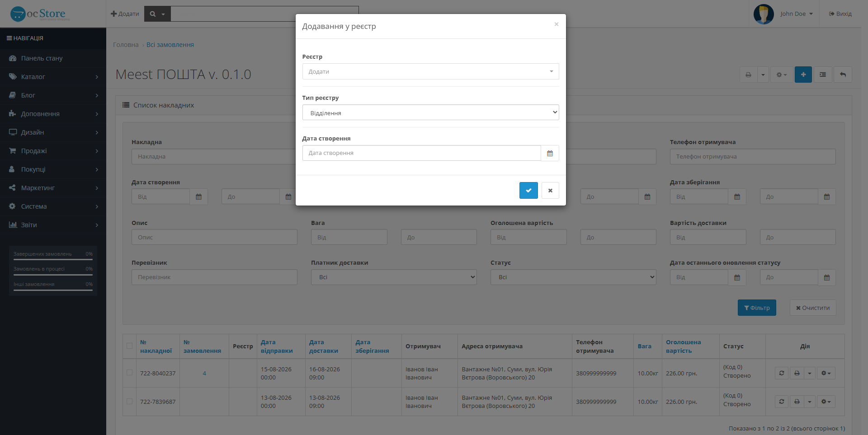Open the Панель стану menu item

[x=53, y=58]
